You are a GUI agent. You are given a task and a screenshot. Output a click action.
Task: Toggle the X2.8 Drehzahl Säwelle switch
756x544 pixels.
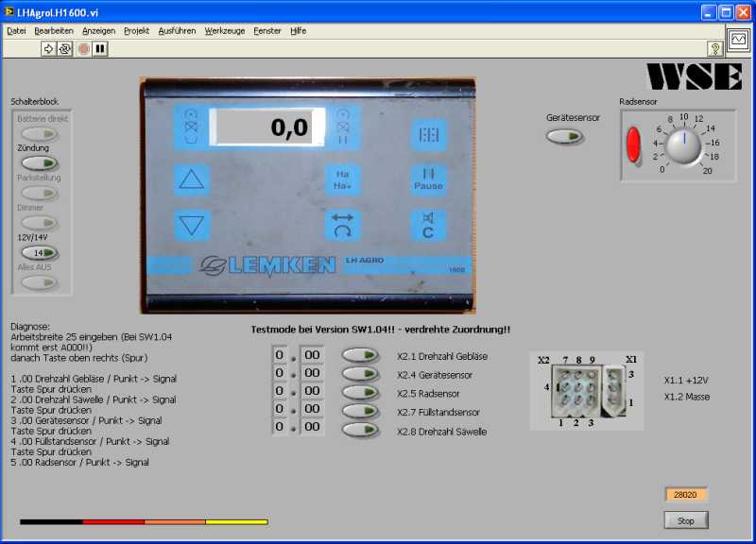click(x=360, y=430)
